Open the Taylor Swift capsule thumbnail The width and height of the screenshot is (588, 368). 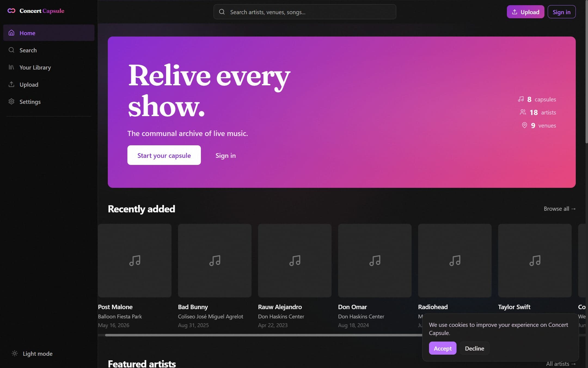coord(535,261)
